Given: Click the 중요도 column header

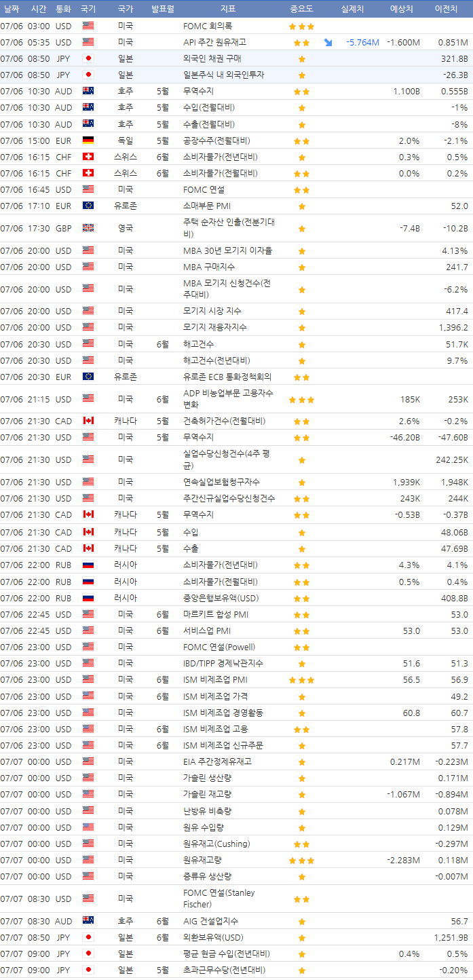Looking at the screenshot, I should pos(301,9).
